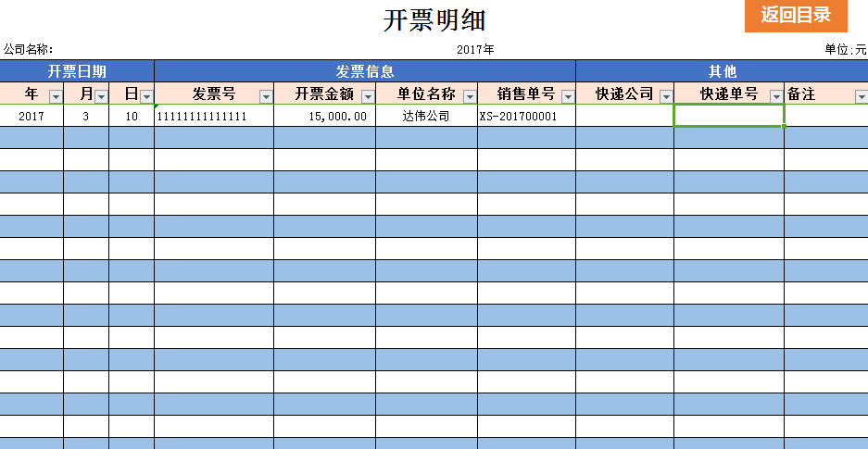Screen dimensions: 868x449
Task: Select the 达伟公司 cell
Action: [x=426, y=116]
